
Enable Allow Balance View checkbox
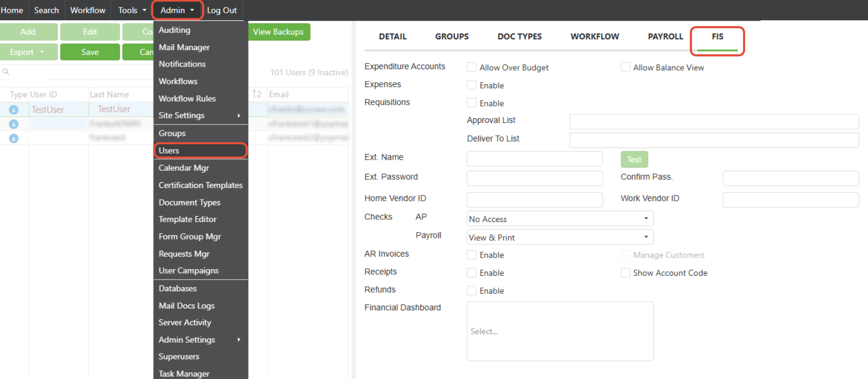625,67
